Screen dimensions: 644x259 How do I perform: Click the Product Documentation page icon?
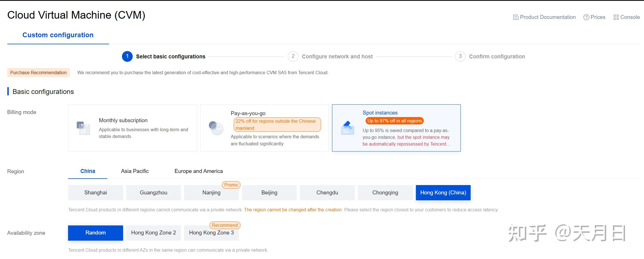[x=516, y=17]
